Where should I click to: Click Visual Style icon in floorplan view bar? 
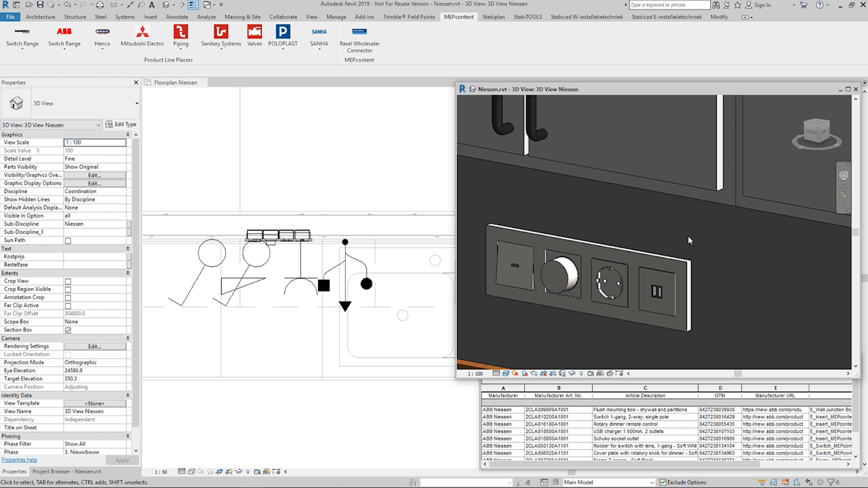pos(191,471)
